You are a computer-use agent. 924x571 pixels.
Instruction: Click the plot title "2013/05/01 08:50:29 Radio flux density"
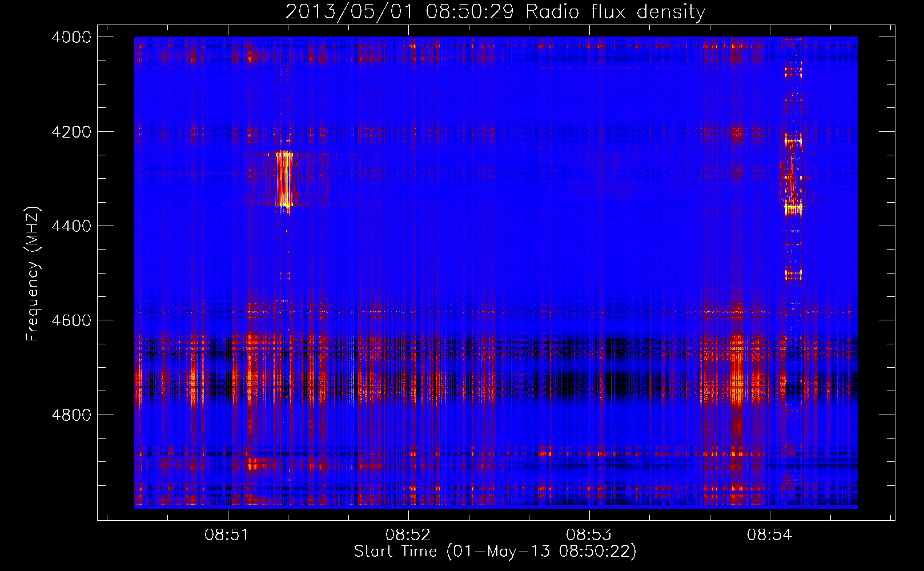click(x=495, y=12)
